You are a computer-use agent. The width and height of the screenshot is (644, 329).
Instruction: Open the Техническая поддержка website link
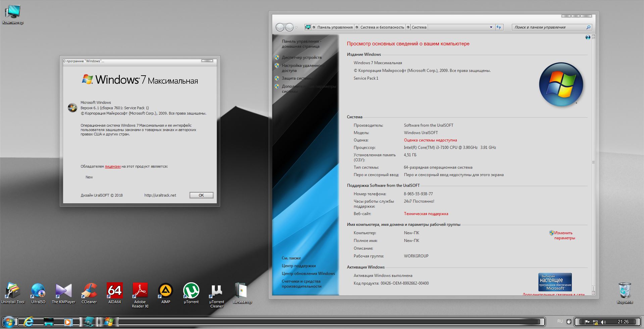tap(426, 214)
